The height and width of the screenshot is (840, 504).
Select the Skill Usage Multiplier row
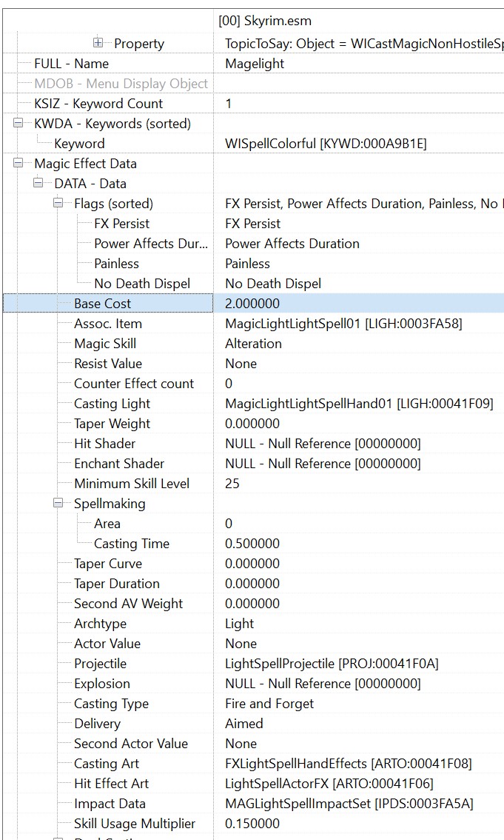253,824
